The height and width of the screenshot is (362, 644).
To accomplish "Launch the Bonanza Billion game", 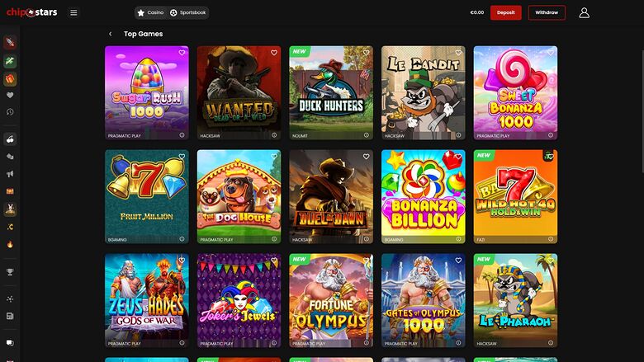I will [423, 196].
